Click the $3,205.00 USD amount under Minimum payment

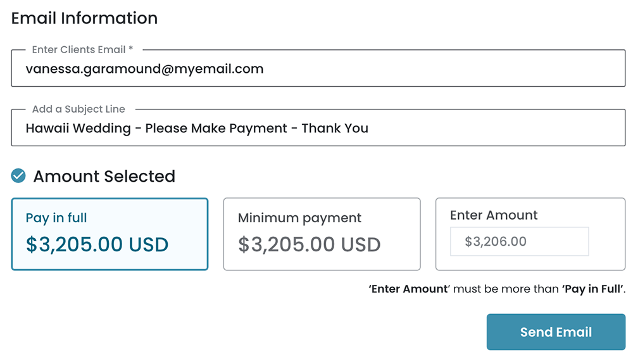pyautogui.click(x=309, y=244)
